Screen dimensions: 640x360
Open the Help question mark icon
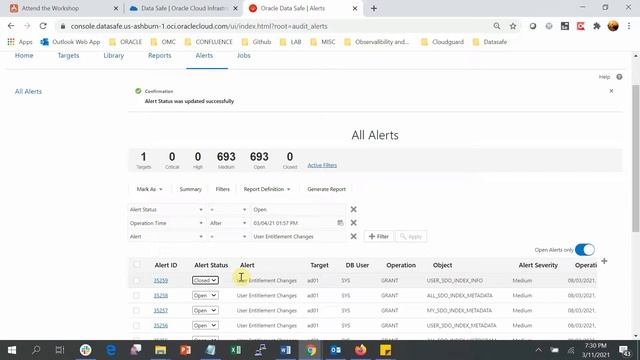[x=619, y=77]
